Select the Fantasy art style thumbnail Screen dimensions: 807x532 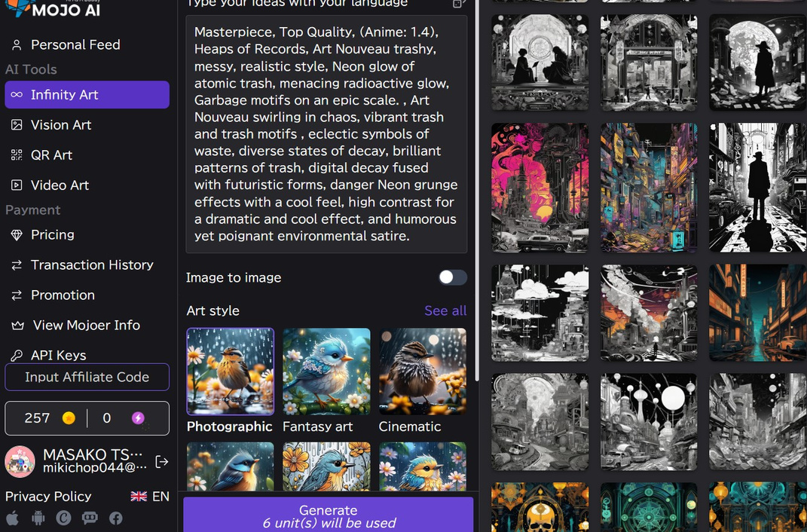coord(326,371)
